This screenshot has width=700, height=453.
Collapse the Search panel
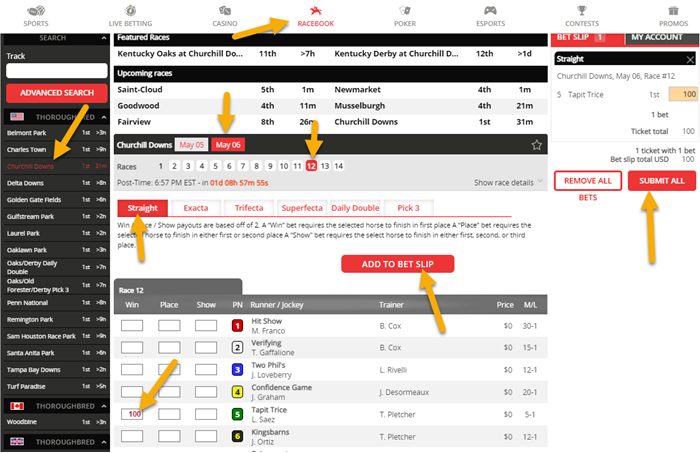click(104, 38)
